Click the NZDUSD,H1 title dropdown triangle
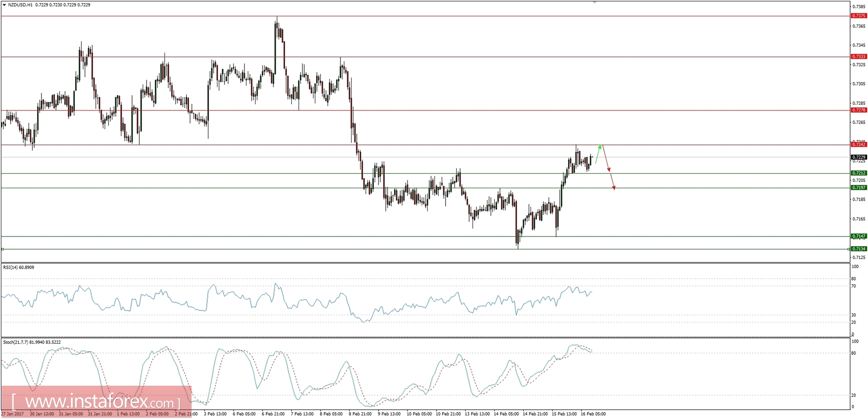 point(4,5)
